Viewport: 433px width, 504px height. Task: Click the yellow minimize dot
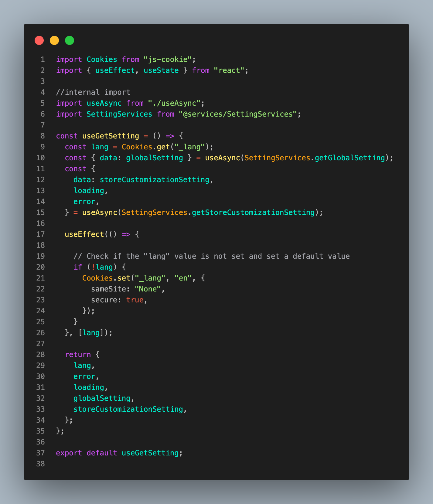(54, 40)
